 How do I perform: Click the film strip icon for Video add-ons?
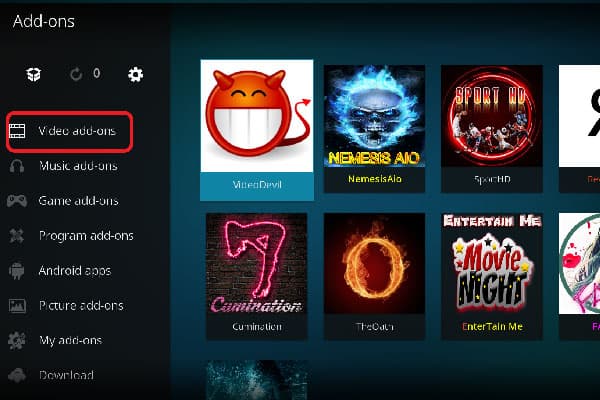point(17,131)
